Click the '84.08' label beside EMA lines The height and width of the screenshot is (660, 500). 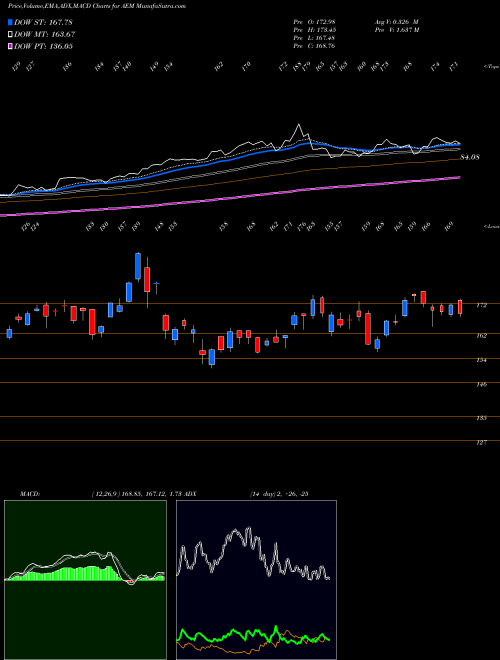pos(470,157)
